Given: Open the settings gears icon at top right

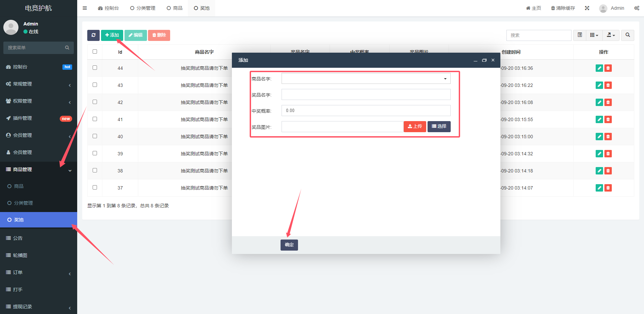Looking at the screenshot, I should (636, 8).
